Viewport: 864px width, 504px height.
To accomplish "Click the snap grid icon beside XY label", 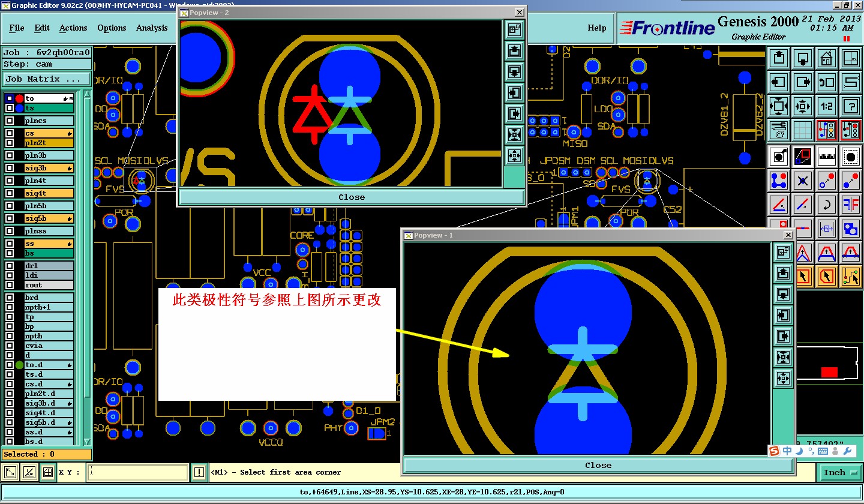I will coord(48,473).
